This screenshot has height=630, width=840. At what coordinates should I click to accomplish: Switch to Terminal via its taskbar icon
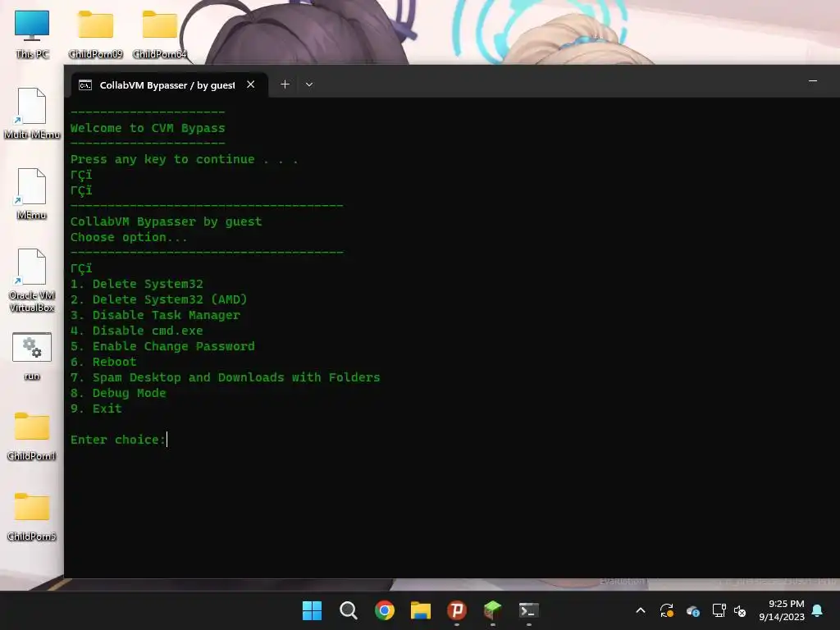click(529, 610)
